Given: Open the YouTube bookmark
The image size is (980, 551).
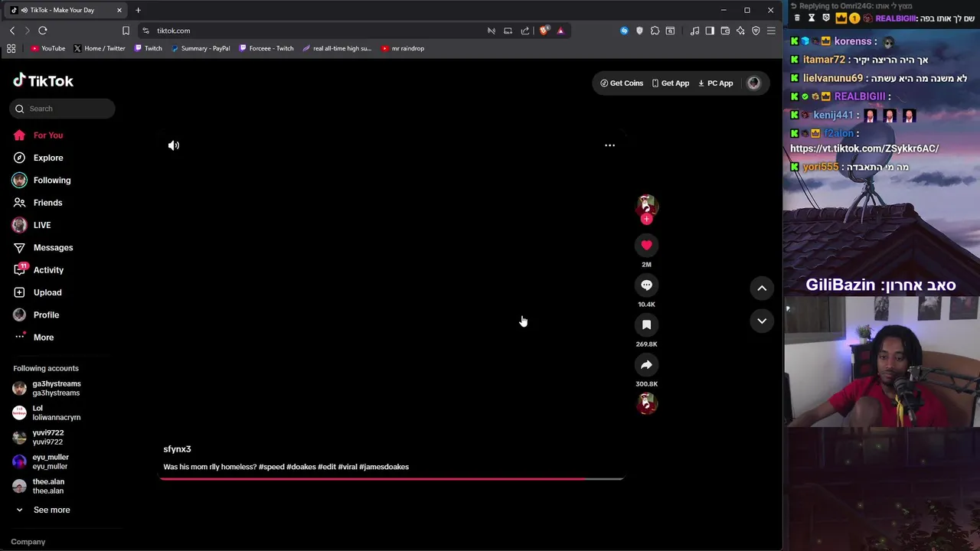Looking at the screenshot, I should pyautogui.click(x=48, y=48).
